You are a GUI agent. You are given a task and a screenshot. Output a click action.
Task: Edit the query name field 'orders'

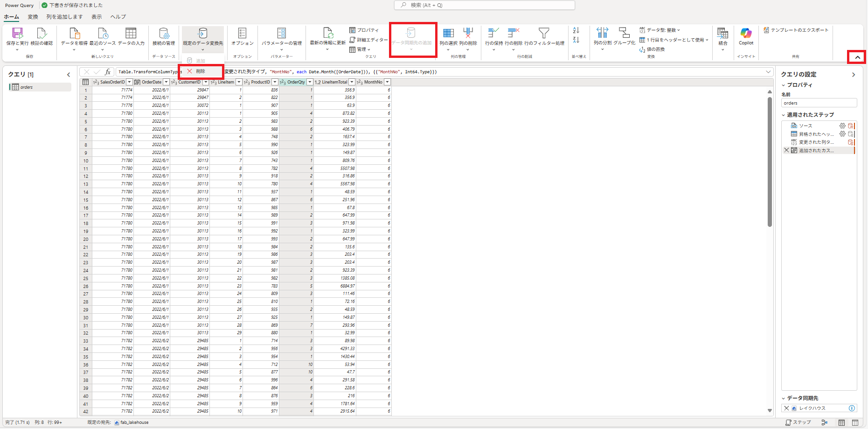[819, 103]
